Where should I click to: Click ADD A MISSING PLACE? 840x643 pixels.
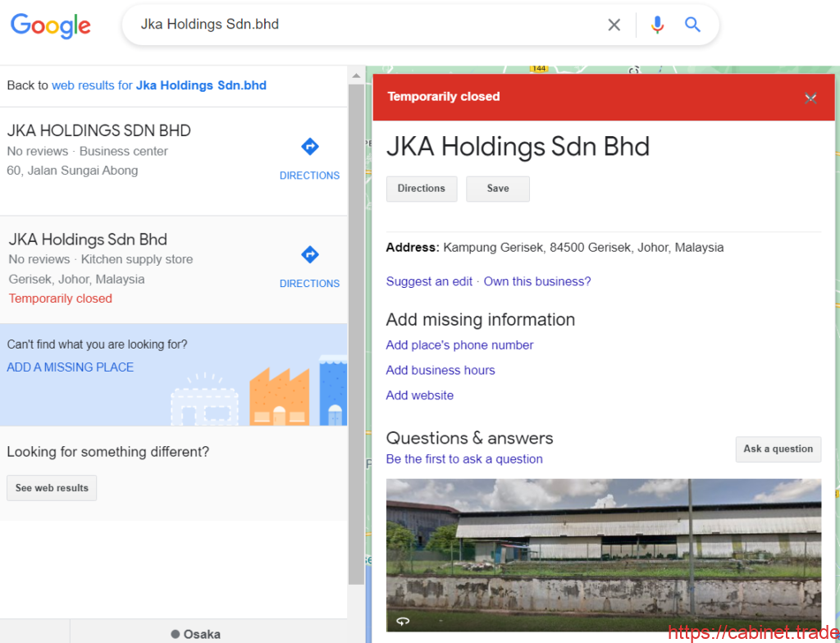pyautogui.click(x=70, y=367)
